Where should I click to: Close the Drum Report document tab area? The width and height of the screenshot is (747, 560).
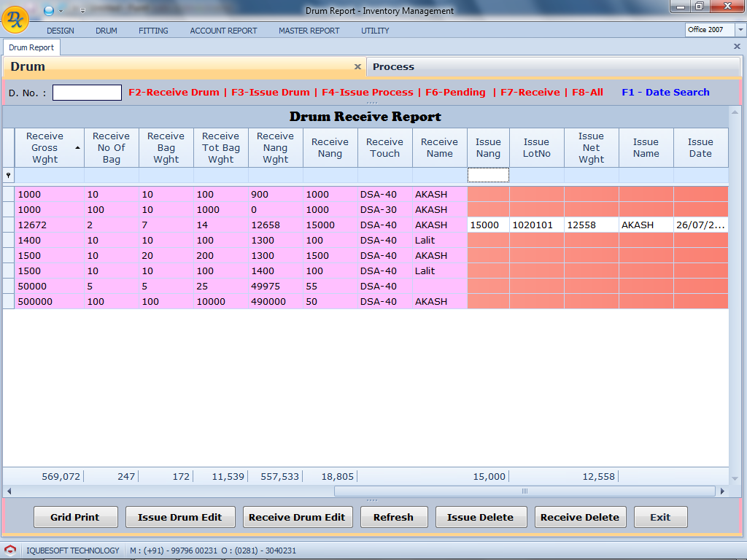736,46
